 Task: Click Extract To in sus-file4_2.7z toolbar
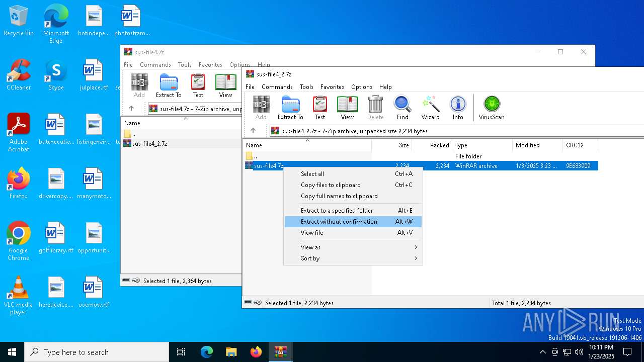pos(290,108)
